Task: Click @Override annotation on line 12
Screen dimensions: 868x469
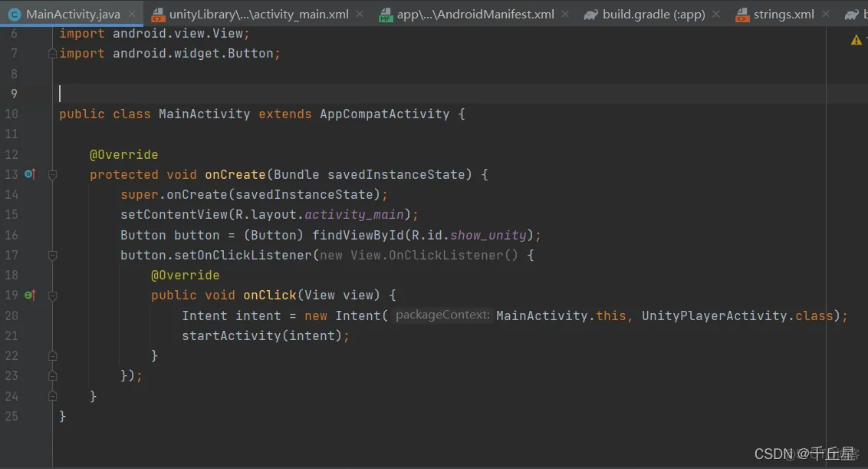Action: pos(124,155)
